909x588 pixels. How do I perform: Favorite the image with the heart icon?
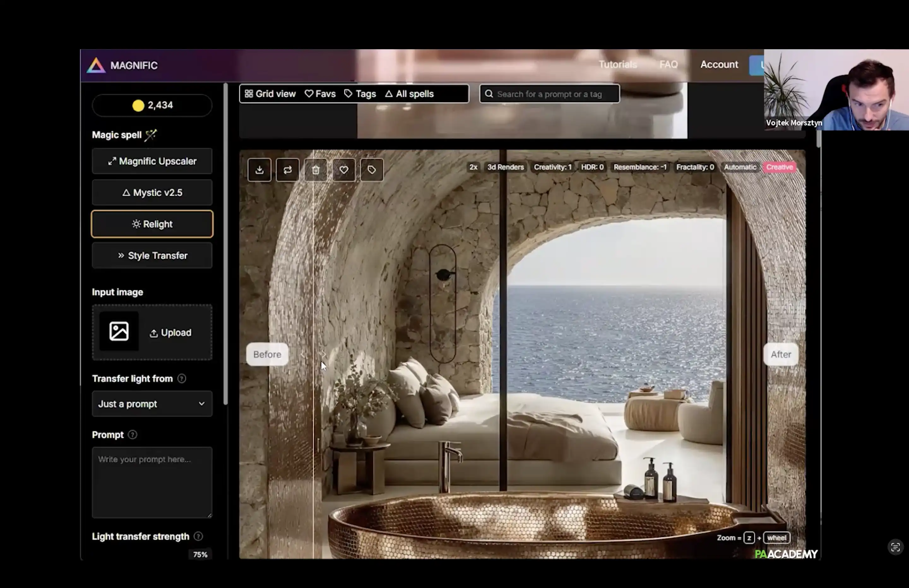(344, 170)
